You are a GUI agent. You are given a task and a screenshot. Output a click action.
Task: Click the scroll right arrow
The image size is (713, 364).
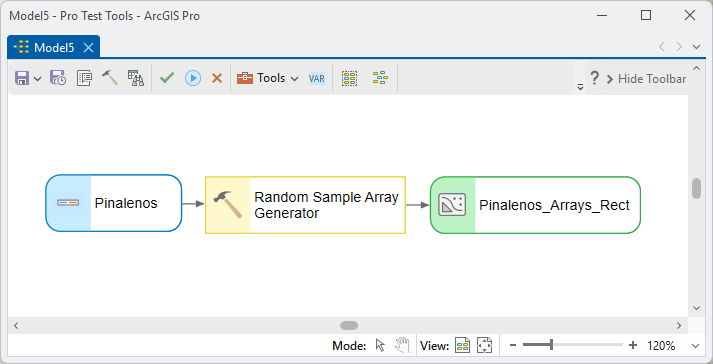pyautogui.click(x=679, y=325)
